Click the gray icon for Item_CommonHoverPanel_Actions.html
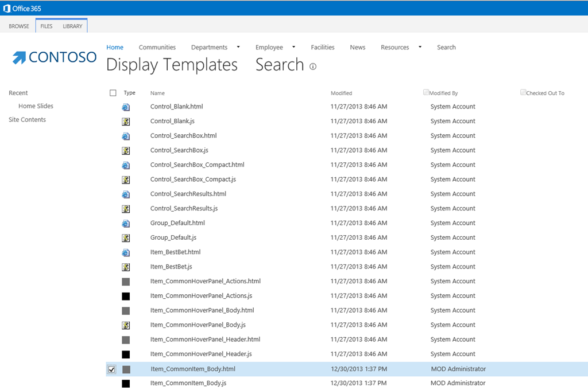Viewport: 588px width, 390px height. pyautogui.click(x=126, y=282)
